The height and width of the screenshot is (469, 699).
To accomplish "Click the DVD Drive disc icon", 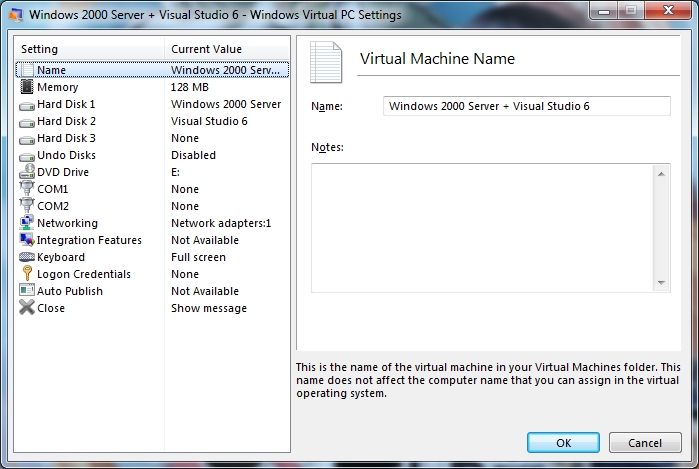I will point(27,172).
